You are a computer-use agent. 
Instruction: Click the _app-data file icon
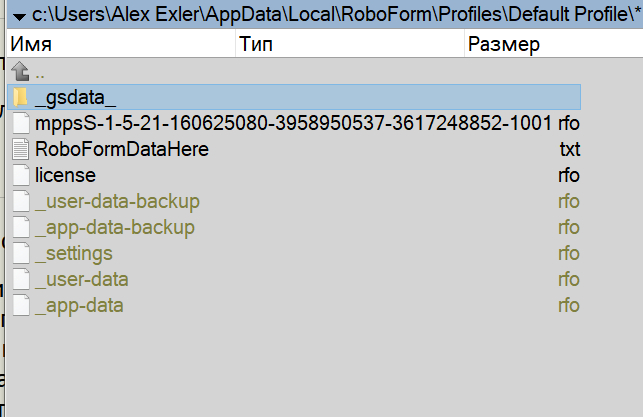[21, 305]
